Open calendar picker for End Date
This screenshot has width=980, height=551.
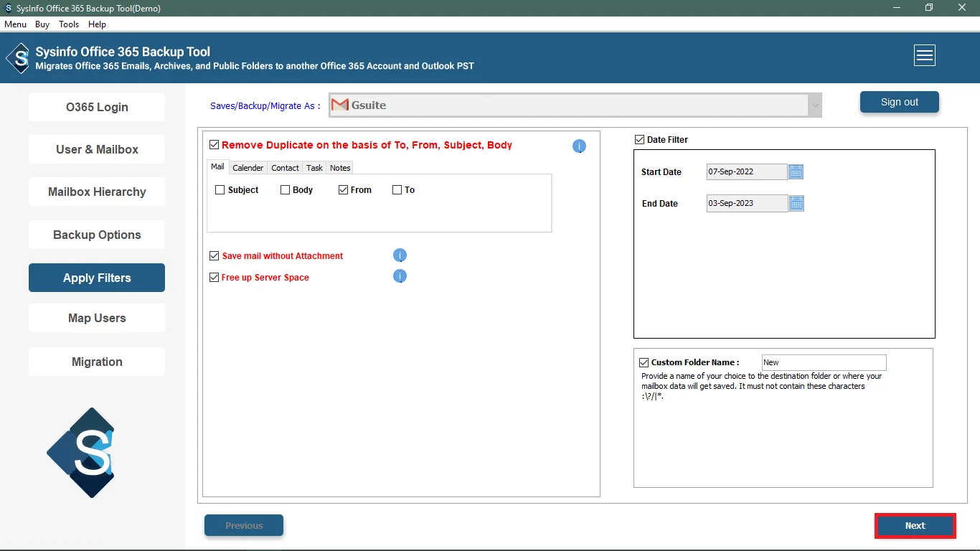796,204
